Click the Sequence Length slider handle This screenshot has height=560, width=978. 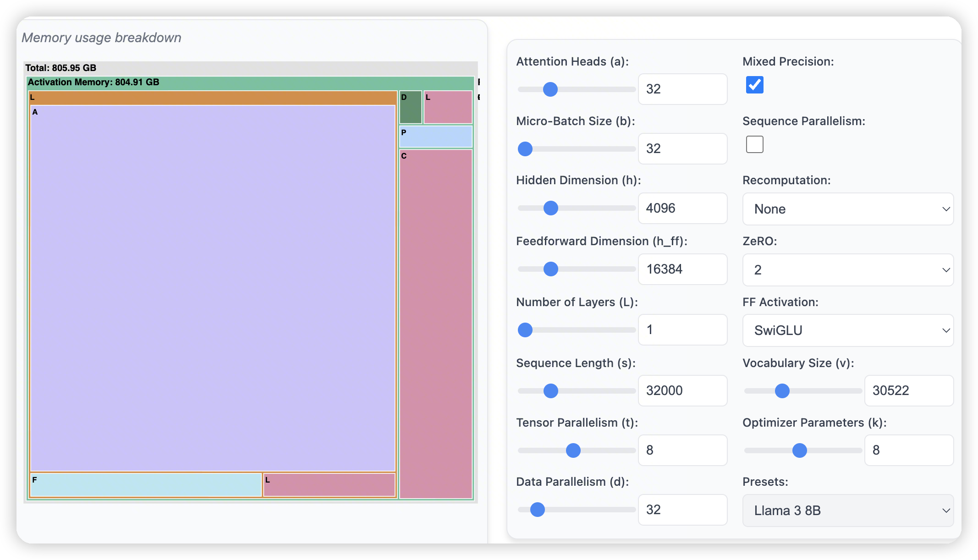550,391
